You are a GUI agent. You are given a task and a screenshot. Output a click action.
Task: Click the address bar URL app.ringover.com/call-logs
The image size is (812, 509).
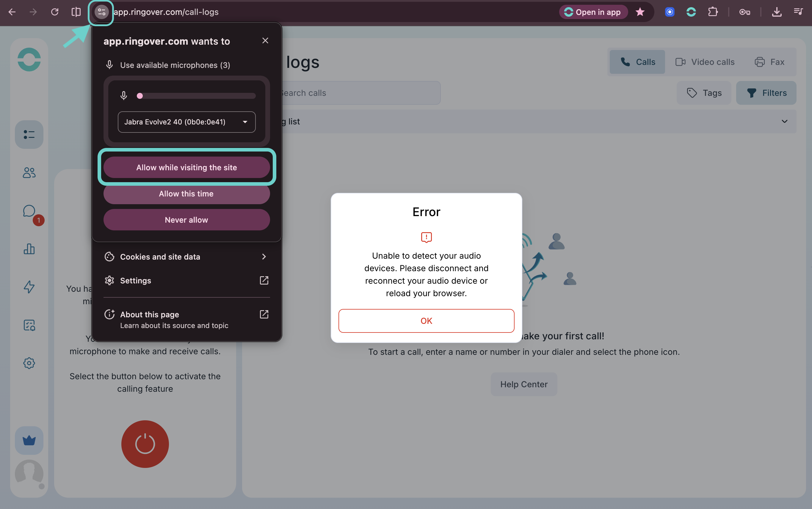tap(166, 12)
